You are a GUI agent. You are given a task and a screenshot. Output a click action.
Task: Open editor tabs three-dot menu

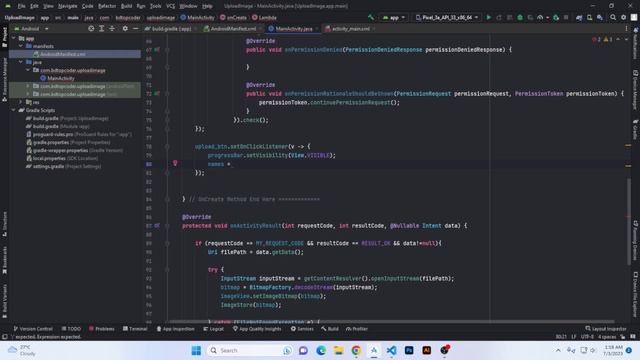pyautogui.click(x=627, y=29)
